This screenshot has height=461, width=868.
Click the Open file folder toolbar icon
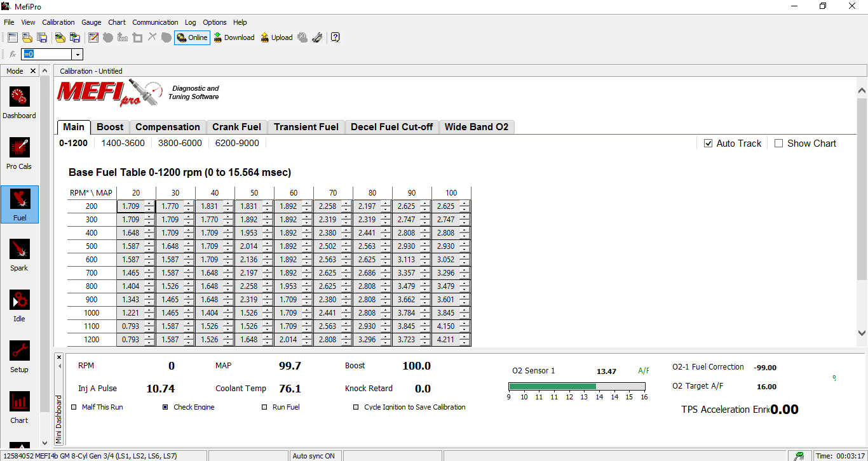pos(27,37)
